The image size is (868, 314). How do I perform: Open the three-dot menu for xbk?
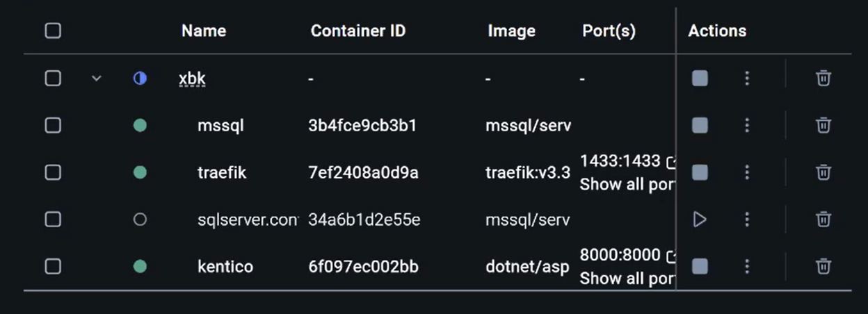tap(747, 78)
